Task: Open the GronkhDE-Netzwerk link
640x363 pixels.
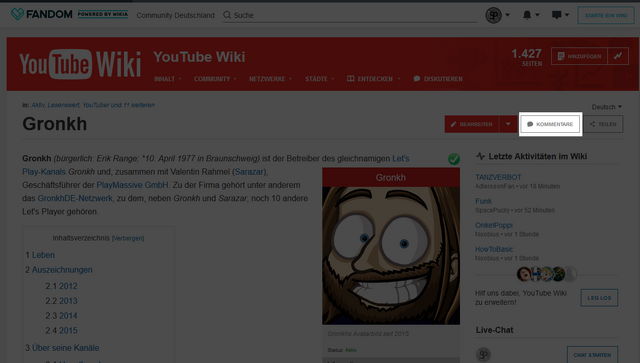Action: pyautogui.click(x=75, y=198)
